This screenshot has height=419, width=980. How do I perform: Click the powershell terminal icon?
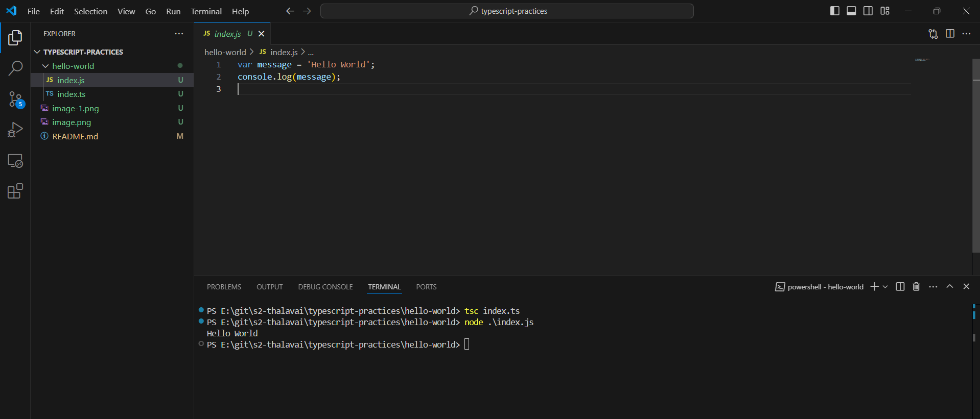click(x=780, y=287)
